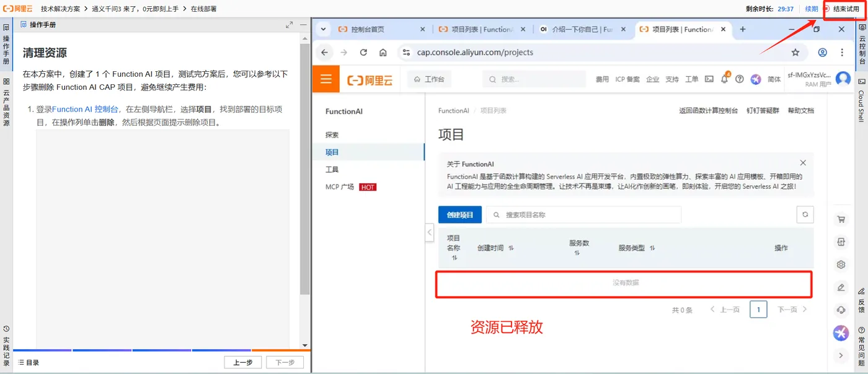Image resolution: width=868 pixels, height=374 pixels.
Task: Click in the 搜索项目名称 search field
Action: (x=583, y=214)
